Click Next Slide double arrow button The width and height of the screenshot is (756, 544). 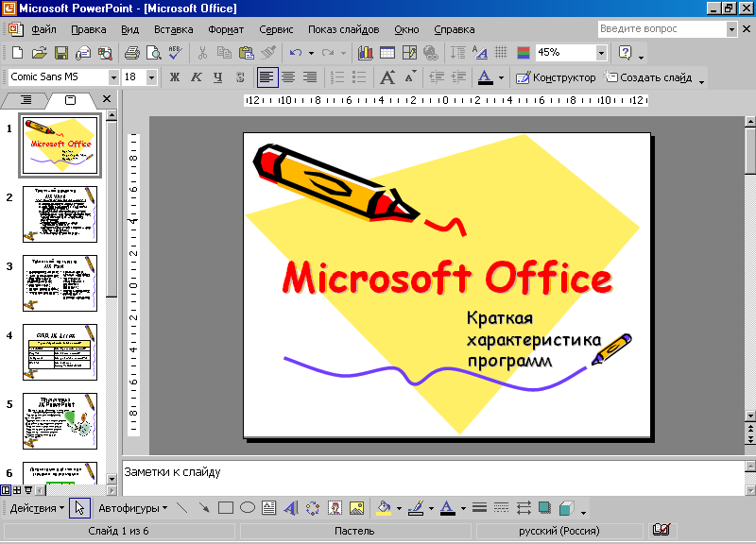(749, 438)
